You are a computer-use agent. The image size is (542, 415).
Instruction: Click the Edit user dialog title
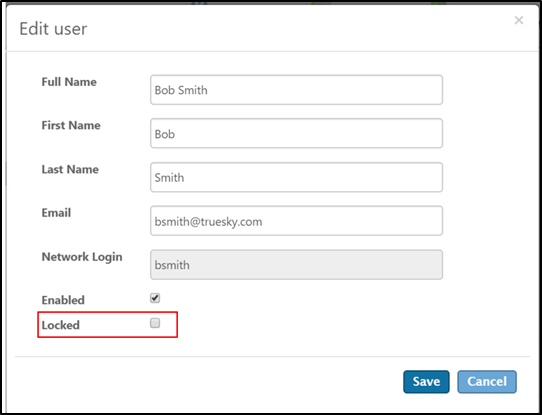[x=53, y=29]
